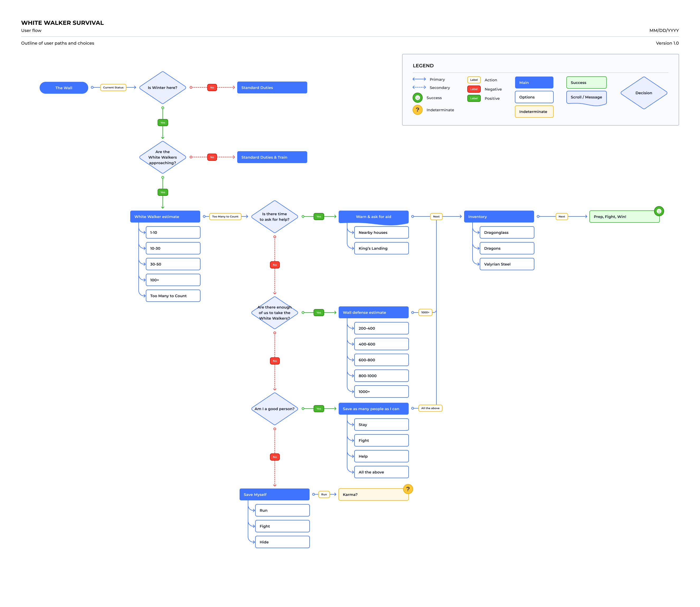Click the Standard Duties & Train box
Image resolution: width=700 pixels, height=607 pixels.
(272, 157)
